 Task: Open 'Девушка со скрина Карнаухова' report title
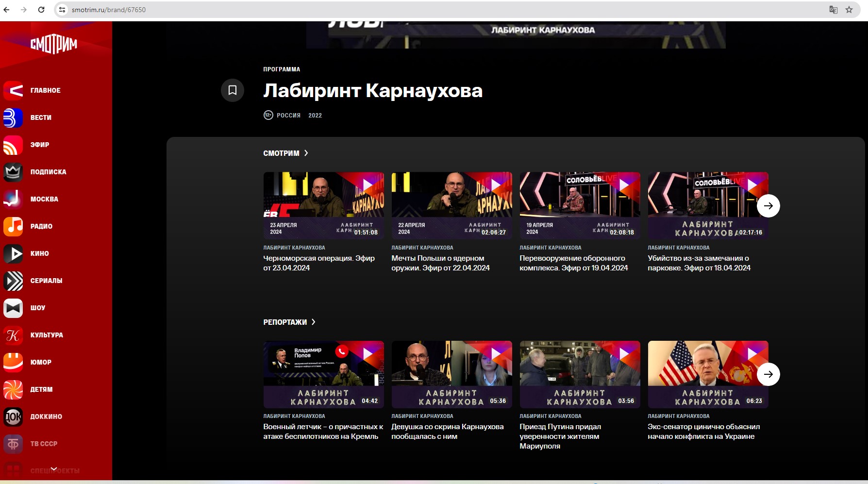[x=448, y=432]
